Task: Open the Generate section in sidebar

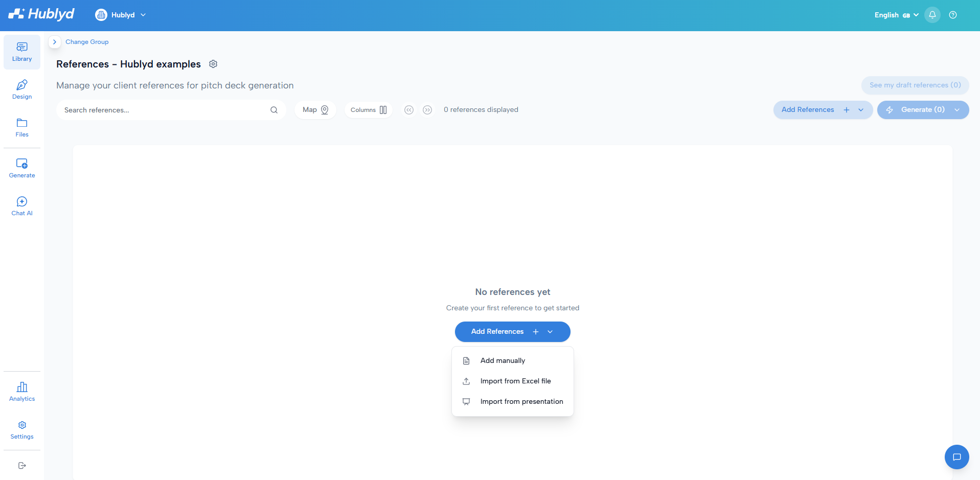Action: coord(22,169)
